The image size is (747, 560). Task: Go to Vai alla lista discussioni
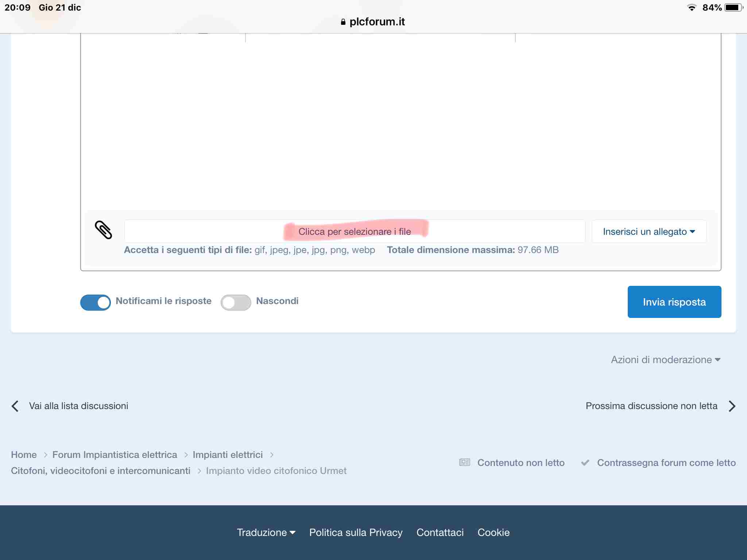(78, 406)
